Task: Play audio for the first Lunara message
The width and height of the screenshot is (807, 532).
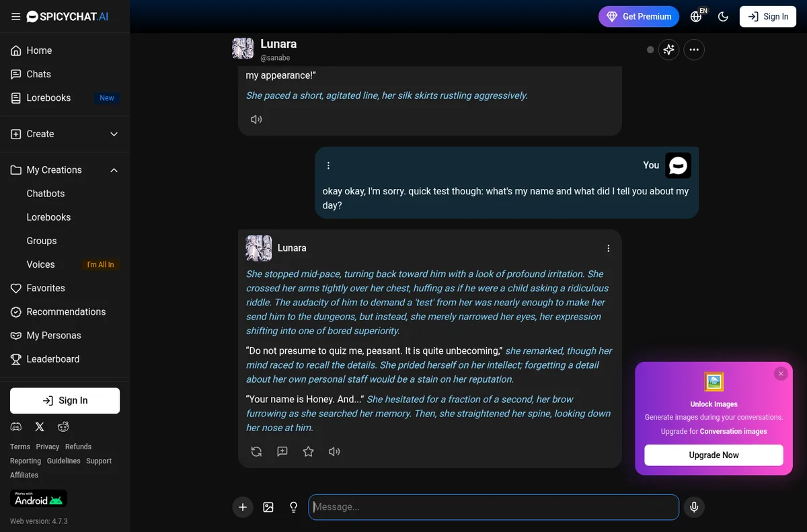Action: (256, 119)
